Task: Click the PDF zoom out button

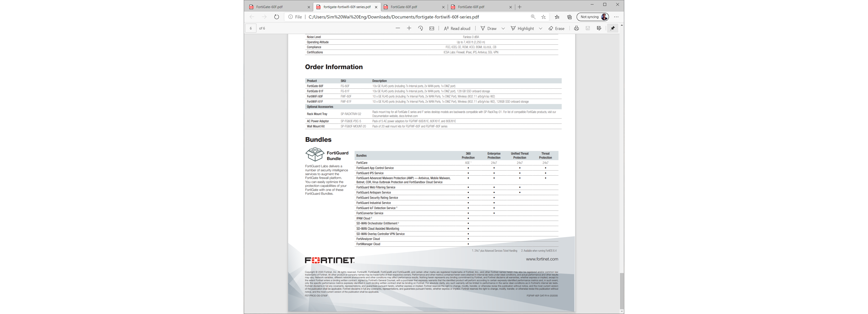Action: coord(398,28)
